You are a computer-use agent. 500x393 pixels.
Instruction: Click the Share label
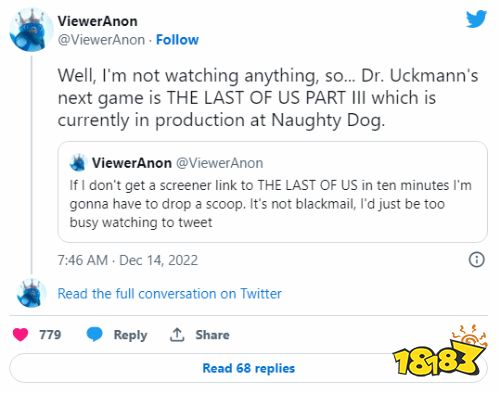click(x=212, y=335)
